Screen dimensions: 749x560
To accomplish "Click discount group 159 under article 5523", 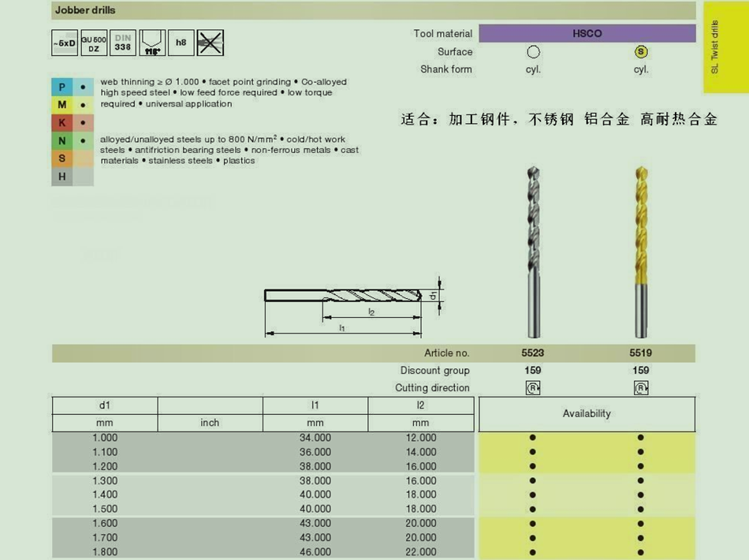I will tap(533, 370).
